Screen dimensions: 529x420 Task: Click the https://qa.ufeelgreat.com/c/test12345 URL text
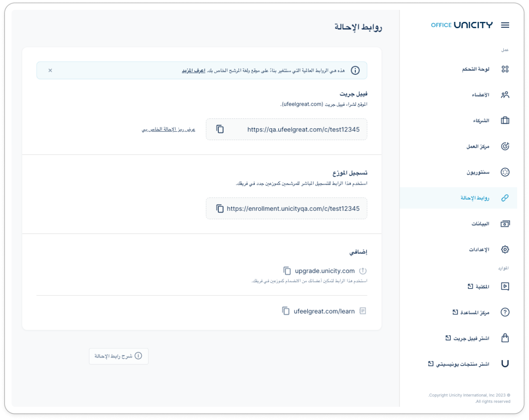pos(304,129)
